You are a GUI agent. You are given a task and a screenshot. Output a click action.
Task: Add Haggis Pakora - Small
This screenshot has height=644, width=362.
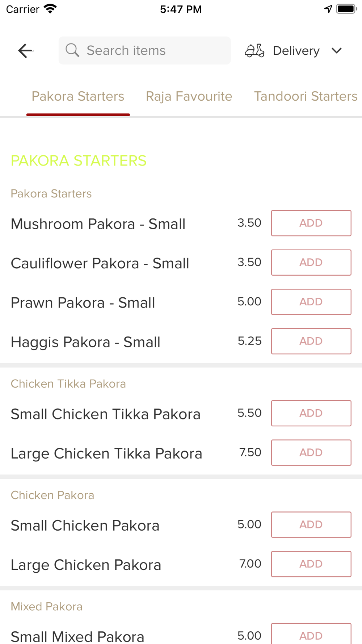point(311,341)
